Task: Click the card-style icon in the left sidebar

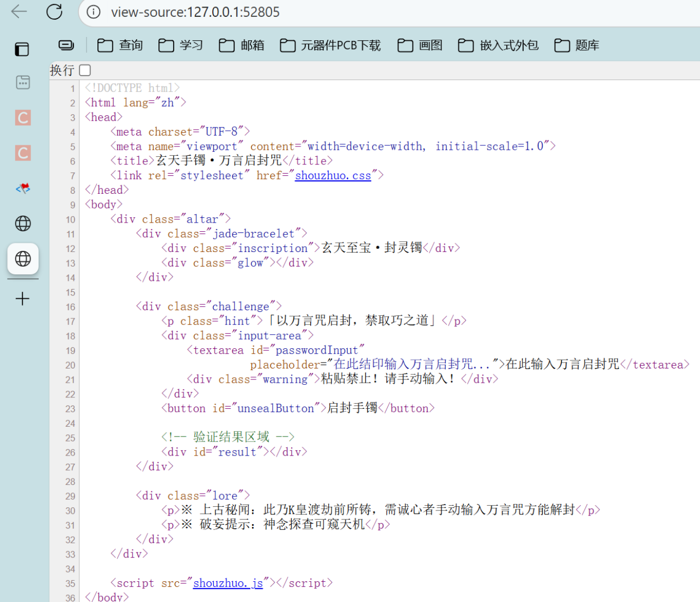Action: pos(22,82)
